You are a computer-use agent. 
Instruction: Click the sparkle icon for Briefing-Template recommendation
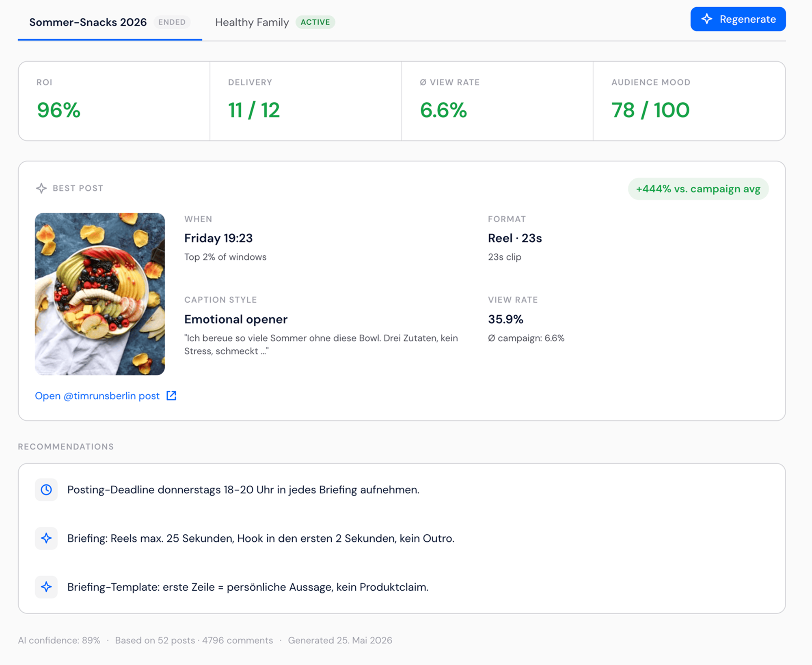pos(46,587)
